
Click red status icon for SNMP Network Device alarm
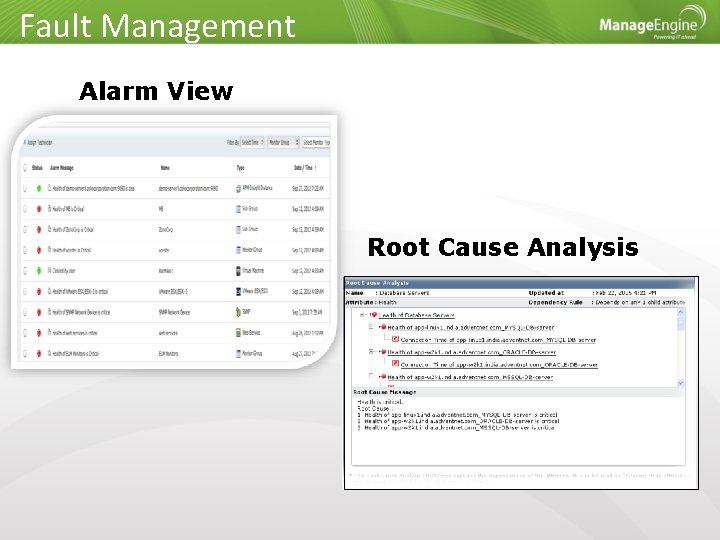[39, 312]
